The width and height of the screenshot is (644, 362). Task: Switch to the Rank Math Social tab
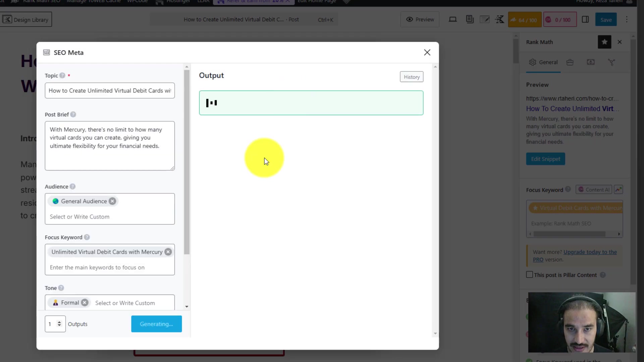click(x=611, y=62)
